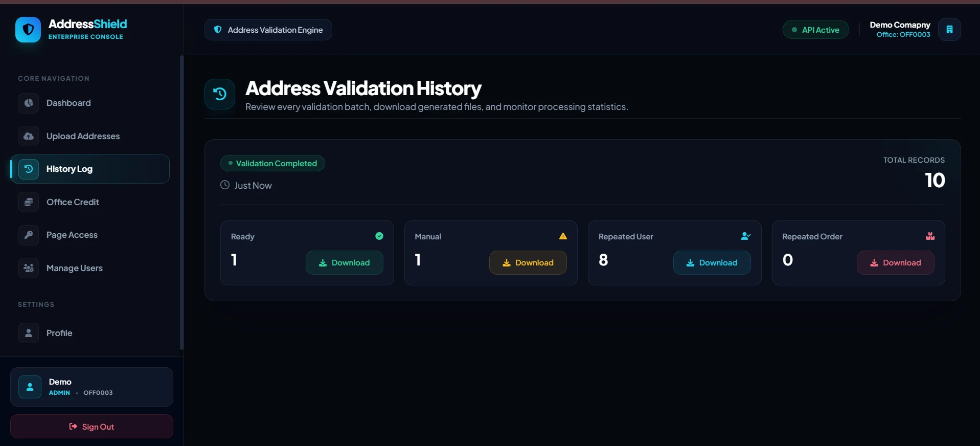Click the large history icon beside page title
Viewport: 980px width, 446px height.
(220, 94)
